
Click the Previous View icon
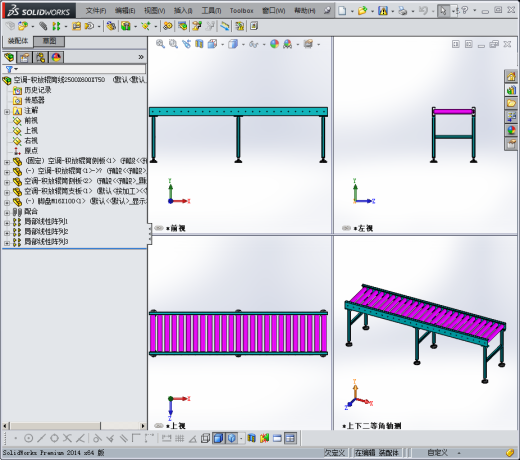point(186,44)
